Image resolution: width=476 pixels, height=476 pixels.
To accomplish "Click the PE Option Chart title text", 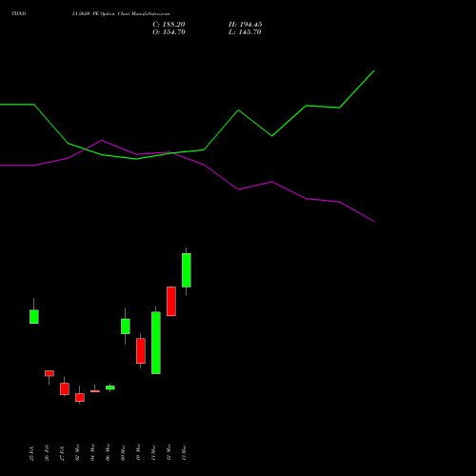I will coord(121,14).
